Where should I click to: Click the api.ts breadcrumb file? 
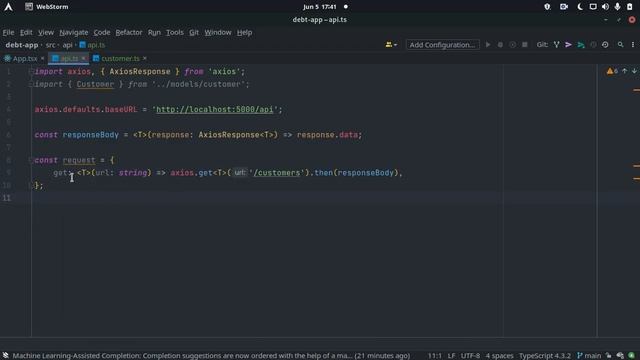click(x=92, y=45)
